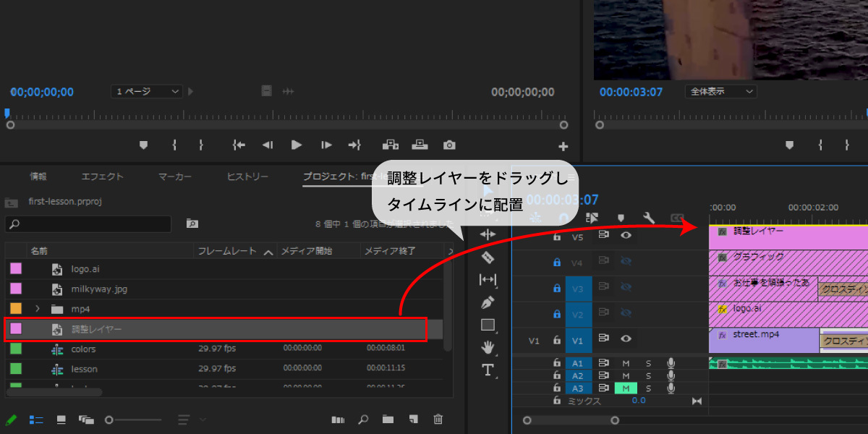Screen dimensions: 868x434
Task: Unlock the V4 track lock
Action: (557, 262)
